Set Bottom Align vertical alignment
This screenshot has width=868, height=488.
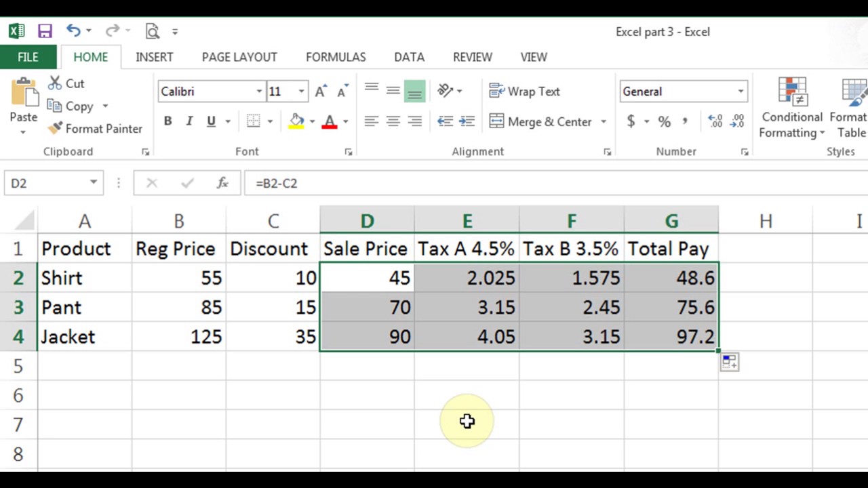click(414, 91)
